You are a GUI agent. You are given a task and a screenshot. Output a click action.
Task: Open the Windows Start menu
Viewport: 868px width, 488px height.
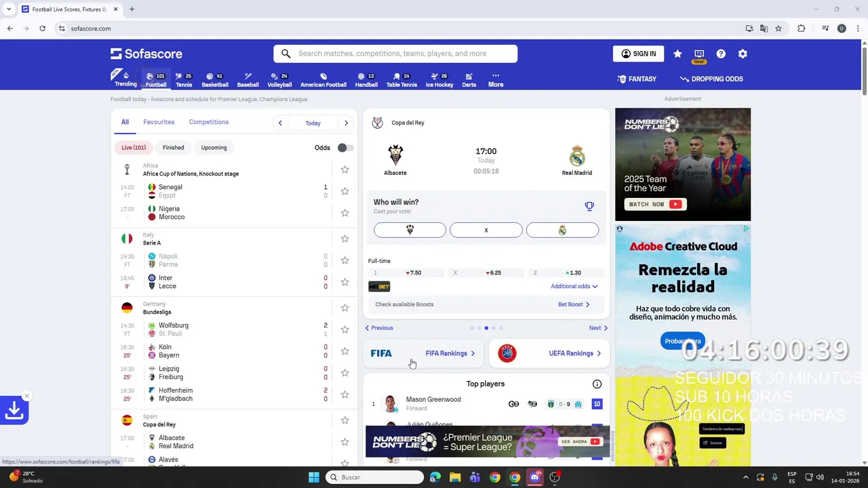pyautogui.click(x=314, y=477)
